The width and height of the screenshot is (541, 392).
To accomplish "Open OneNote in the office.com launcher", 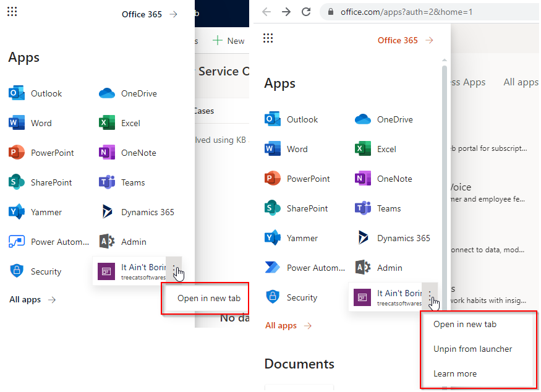I will point(383,179).
